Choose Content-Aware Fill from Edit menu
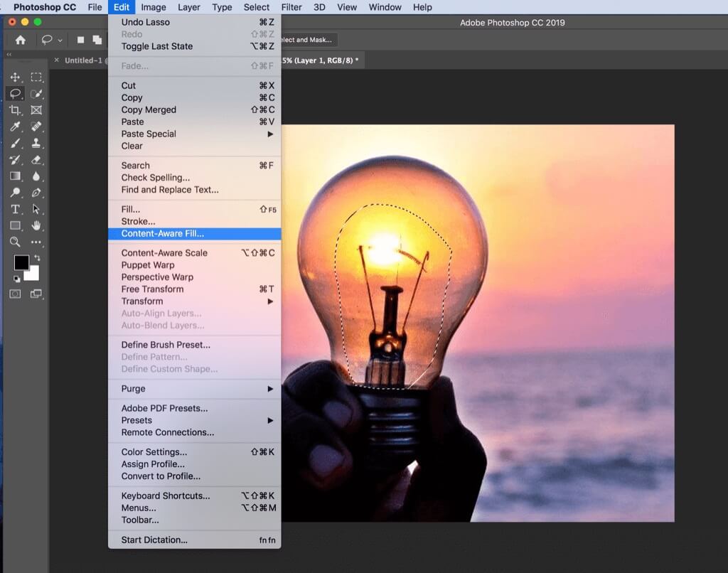This screenshot has width=728, height=573. pyautogui.click(x=164, y=233)
